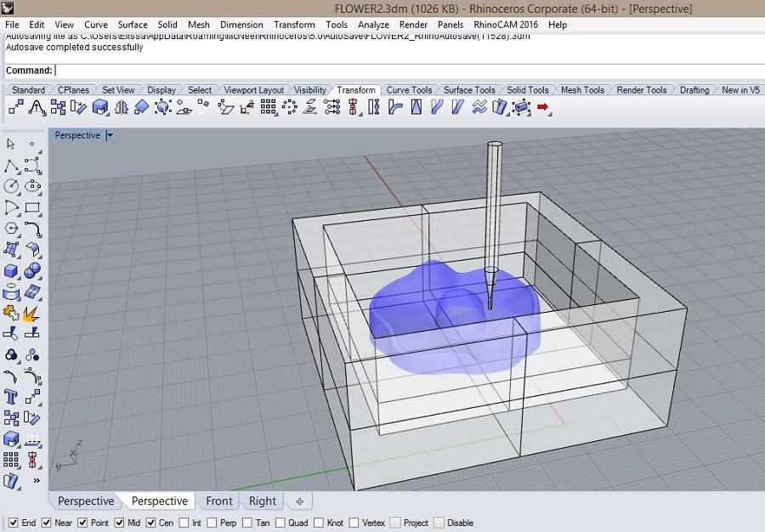Switch to the Front viewport tab
Viewport: 765px width, 532px height.
coord(219,501)
